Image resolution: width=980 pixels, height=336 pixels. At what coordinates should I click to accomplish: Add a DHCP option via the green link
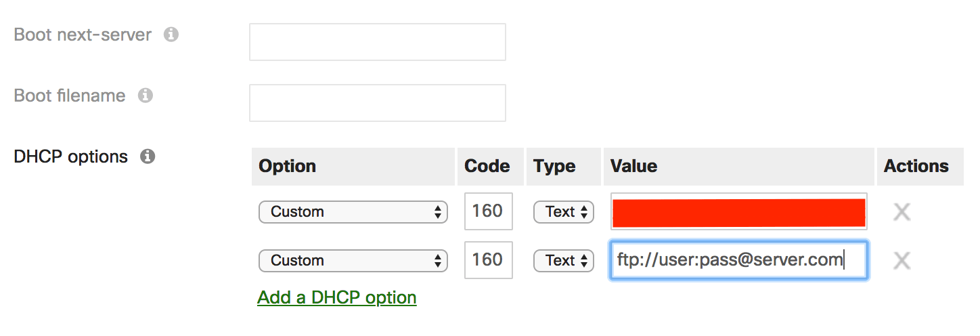pyautogui.click(x=336, y=297)
